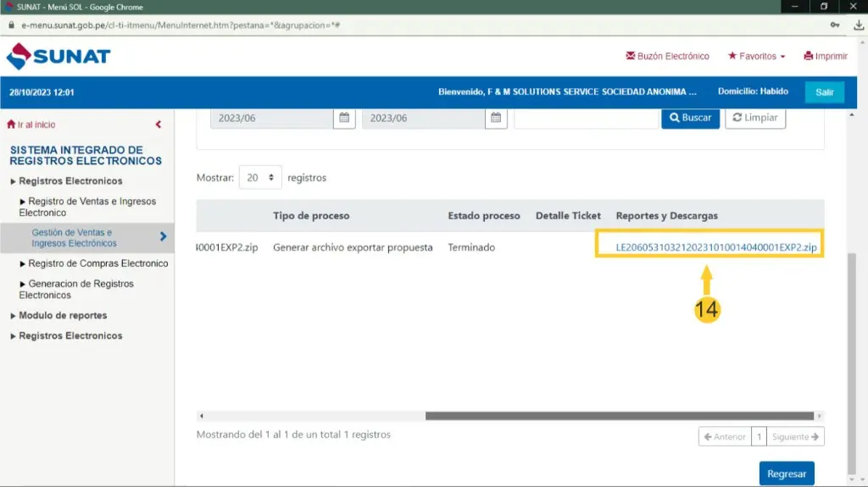The image size is (868, 487).
Task: Open Favoritos dropdown menu
Action: coord(756,57)
